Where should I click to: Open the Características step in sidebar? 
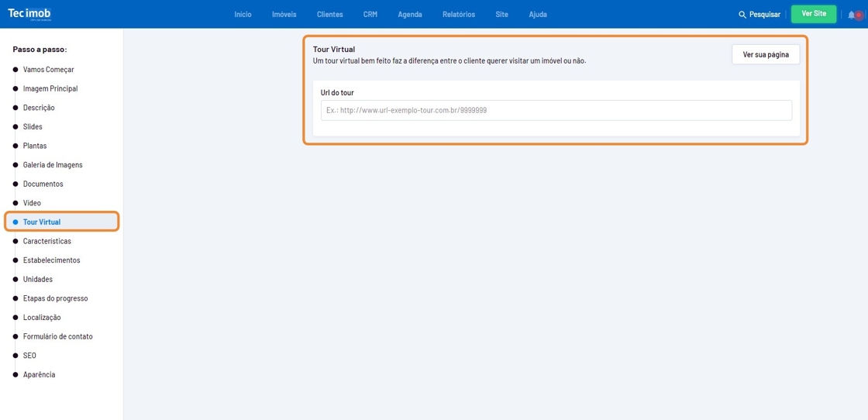47,241
